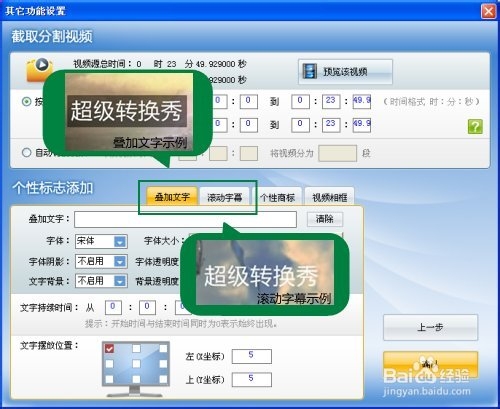Click the 文字摆放位置 label
The height and width of the screenshot is (409, 500).
49,345
